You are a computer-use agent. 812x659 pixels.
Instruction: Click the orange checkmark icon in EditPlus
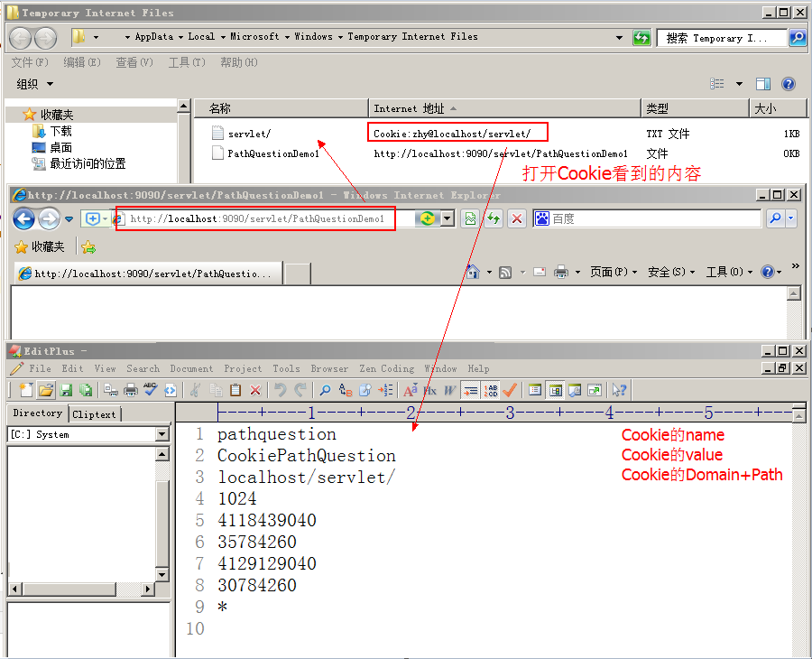(510, 390)
